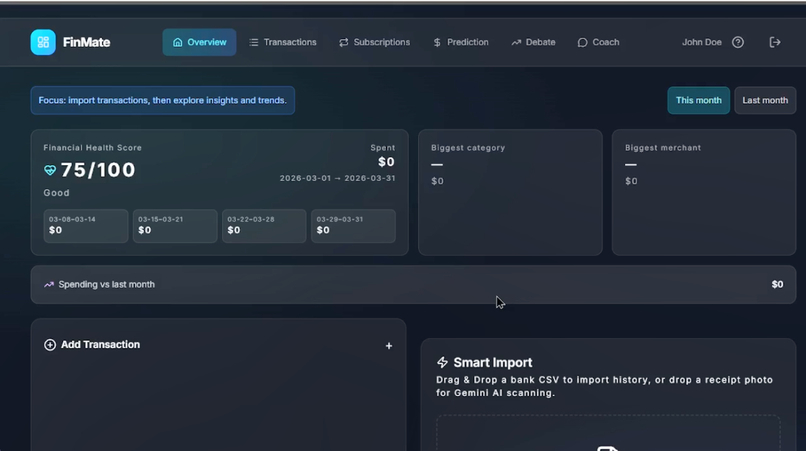Click the John Doe user name
This screenshot has width=806, height=451.
(x=702, y=42)
